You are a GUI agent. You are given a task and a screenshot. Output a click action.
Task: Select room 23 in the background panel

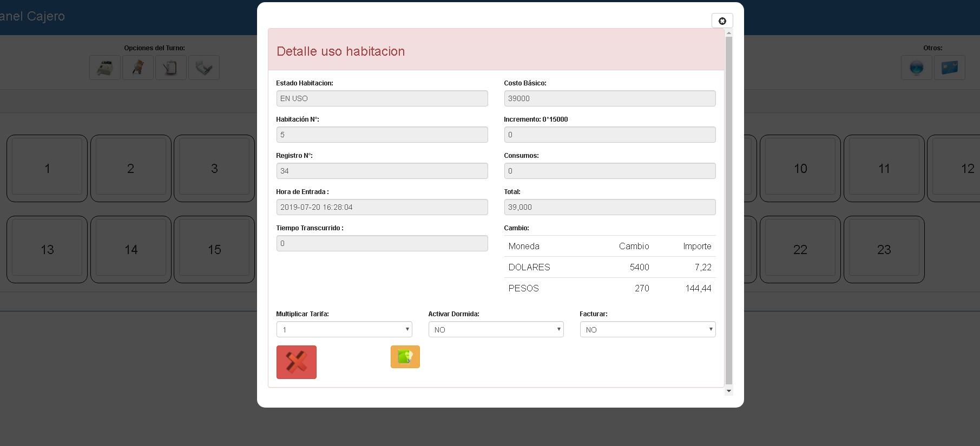tap(884, 249)
